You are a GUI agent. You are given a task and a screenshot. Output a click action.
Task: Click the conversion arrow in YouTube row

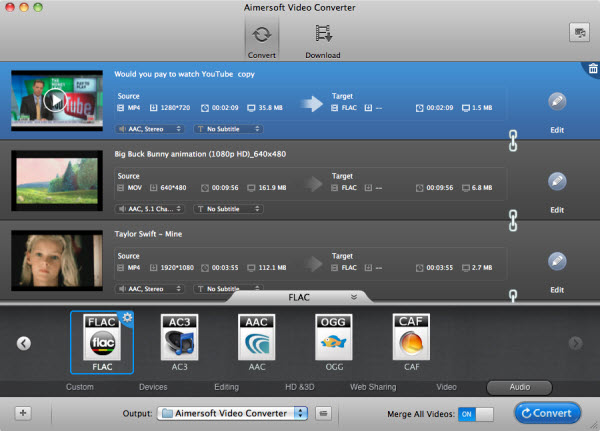pos(312,104)
